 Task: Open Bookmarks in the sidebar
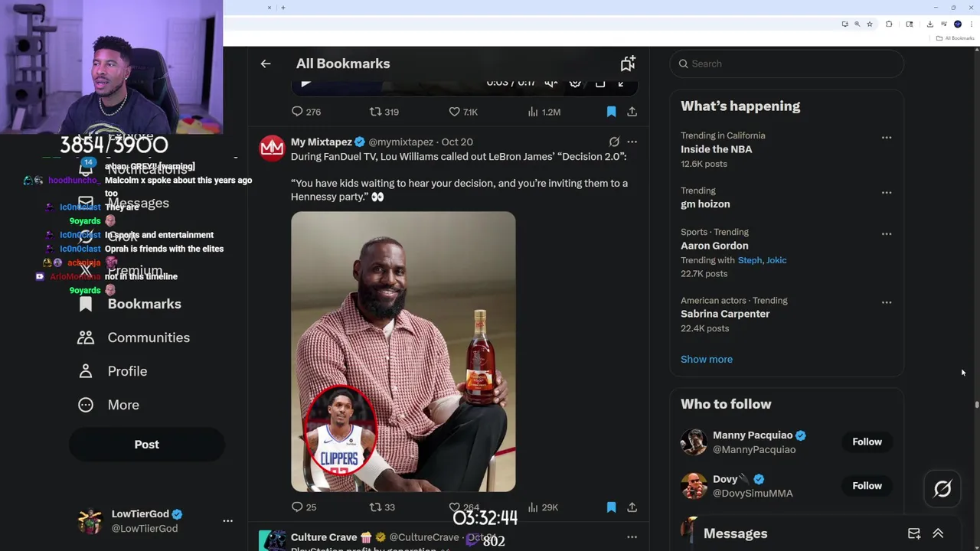pos(130,304)
